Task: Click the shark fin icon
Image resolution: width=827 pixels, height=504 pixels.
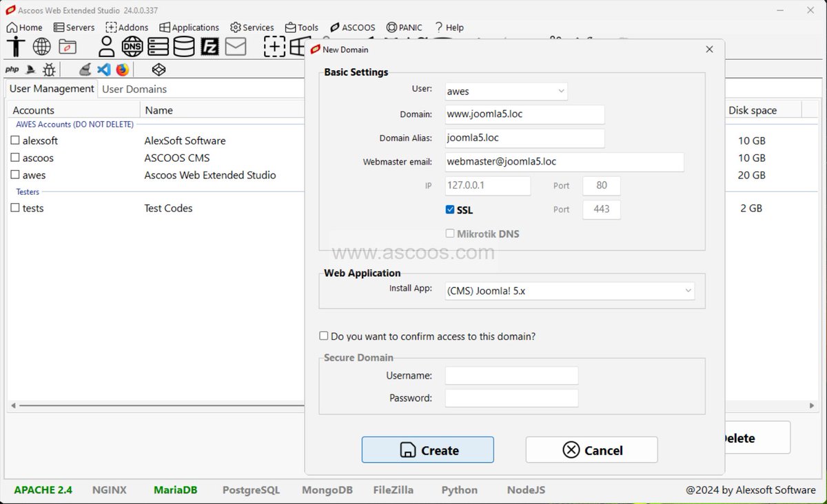Action: (30, 70)
